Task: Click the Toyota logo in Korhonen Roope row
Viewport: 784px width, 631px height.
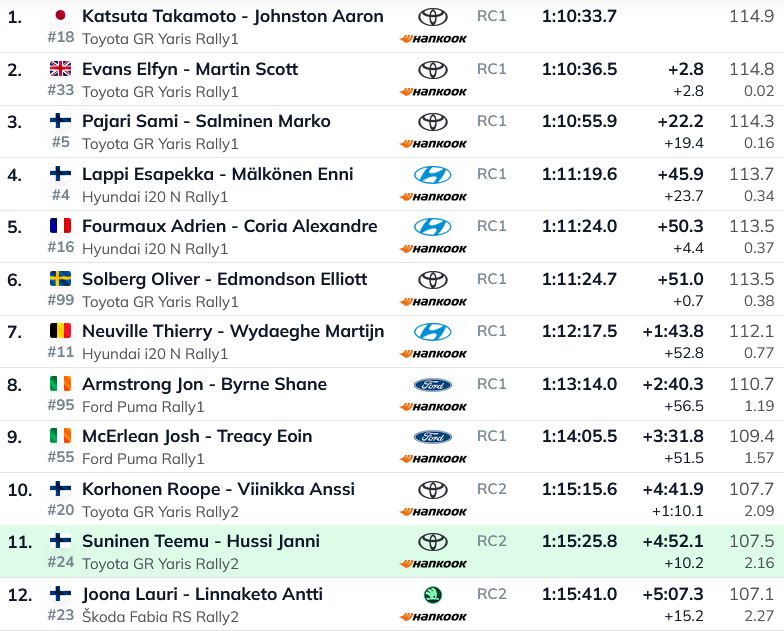Action: 432,489
